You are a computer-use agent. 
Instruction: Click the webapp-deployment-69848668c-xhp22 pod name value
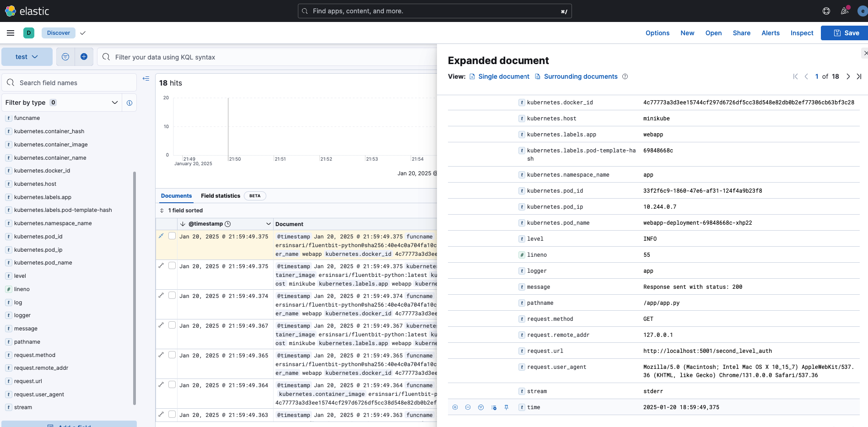697,223
